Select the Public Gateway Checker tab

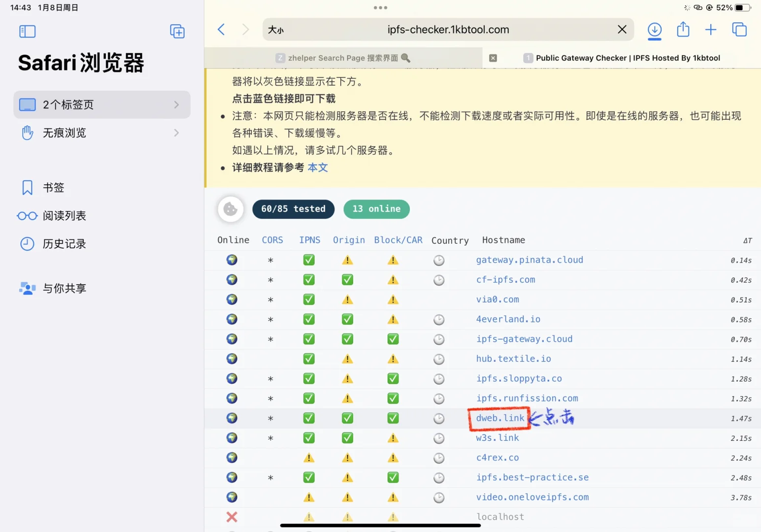pos(622,58)
